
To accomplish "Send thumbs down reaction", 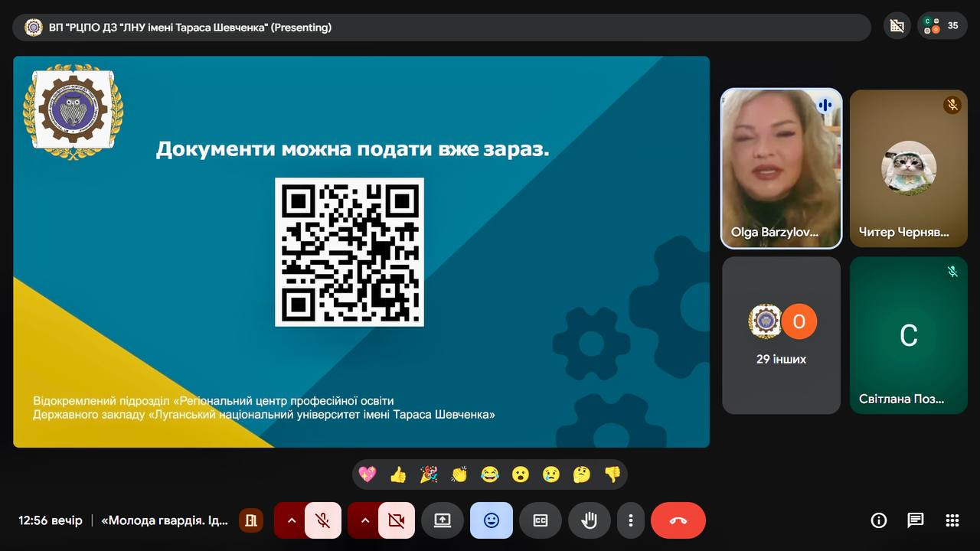I will 612,474.
